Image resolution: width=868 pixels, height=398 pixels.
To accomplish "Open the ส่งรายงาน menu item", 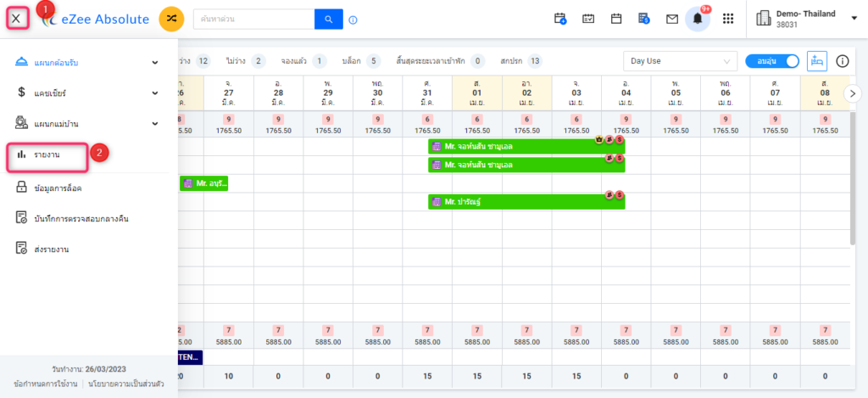I will pyautogui.click(x=52, y=249).
